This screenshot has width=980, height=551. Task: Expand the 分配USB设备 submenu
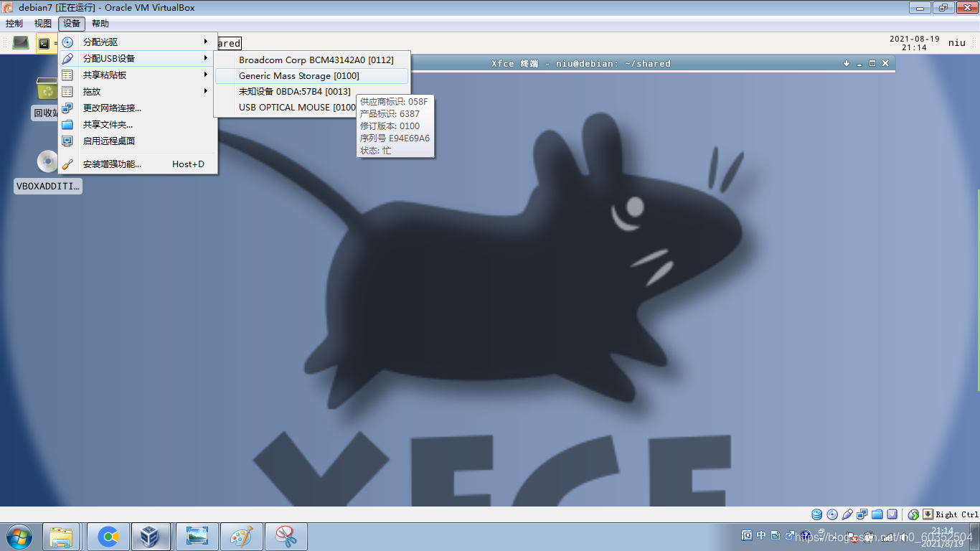[138, 58]
